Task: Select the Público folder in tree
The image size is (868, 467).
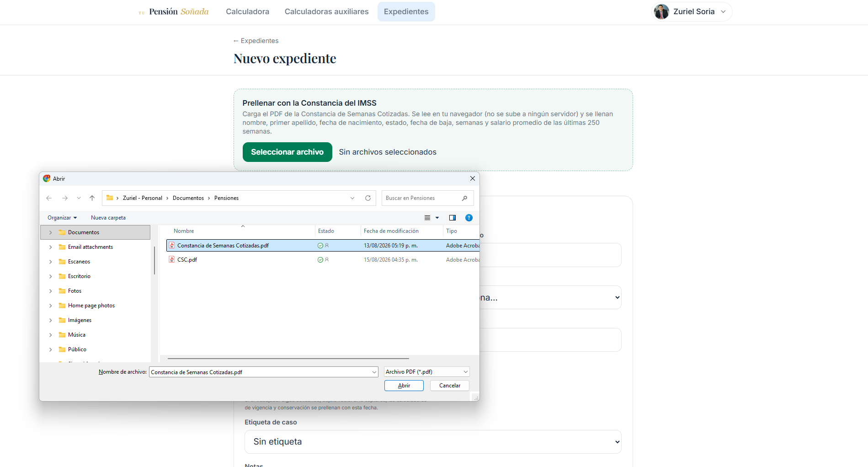Action: [x=77, y=349]
